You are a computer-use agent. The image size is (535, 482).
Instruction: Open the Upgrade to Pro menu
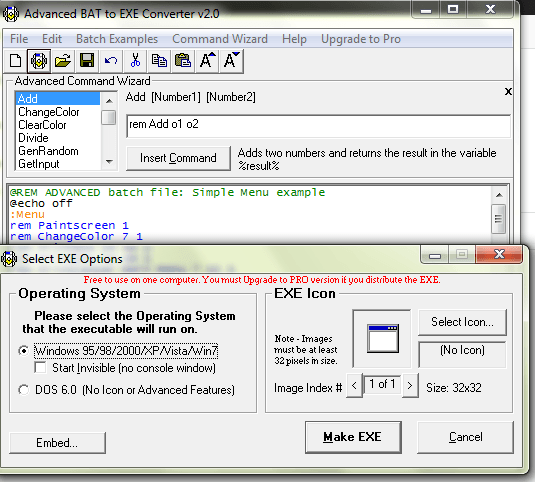361,39
